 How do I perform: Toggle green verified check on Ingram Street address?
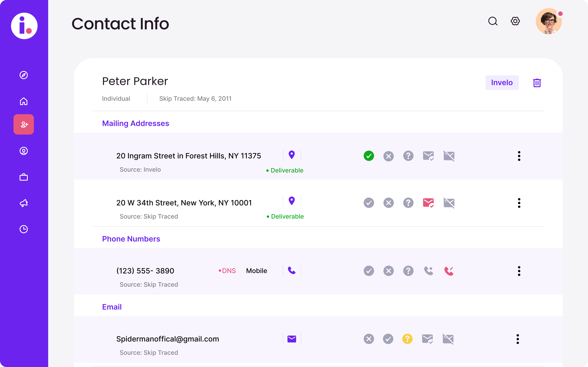369,156
